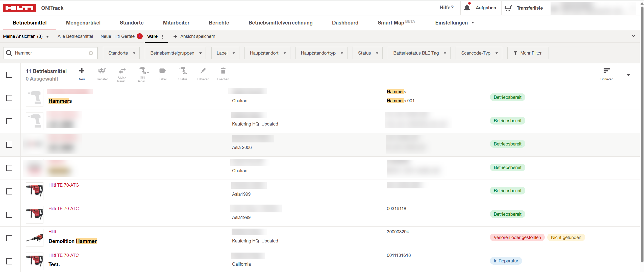This screenshot has width=644, height=272.
Task: Open the Standorte filter dropdown
Action: pyautogui.click(x=121, y=53)
